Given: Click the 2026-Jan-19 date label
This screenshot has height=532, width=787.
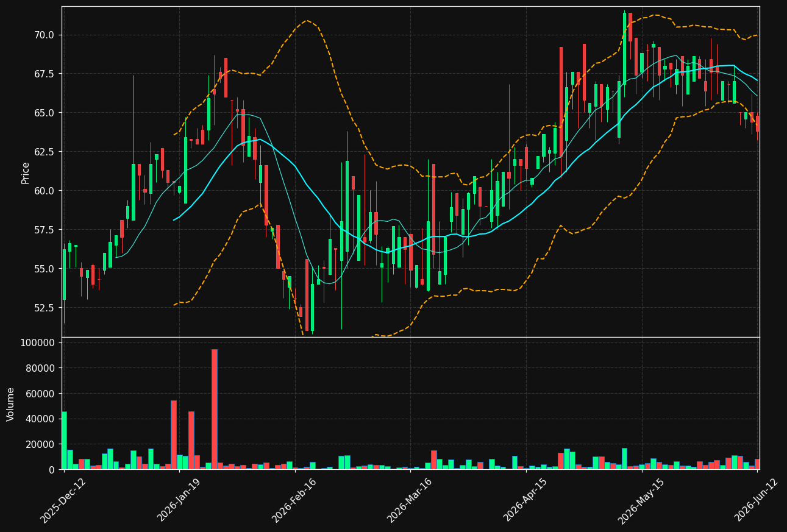Looking at the screenshot, I should [x=179, y=500].
